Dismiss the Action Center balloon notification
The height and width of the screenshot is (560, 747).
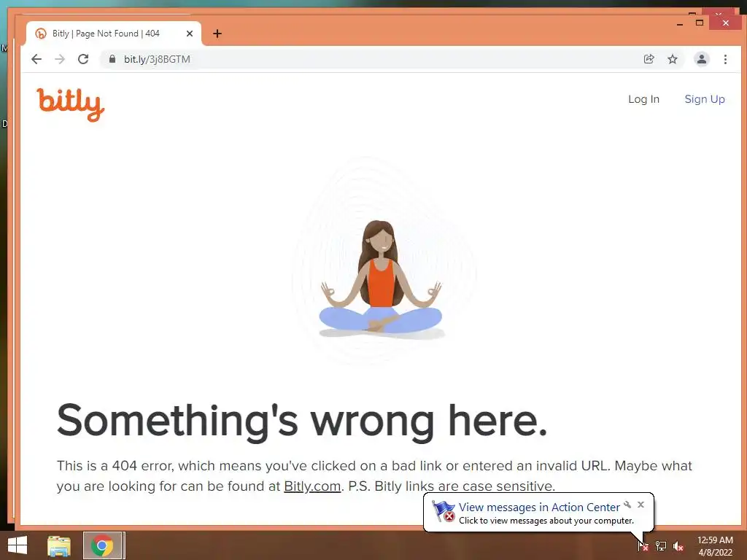tap(640, 505)
